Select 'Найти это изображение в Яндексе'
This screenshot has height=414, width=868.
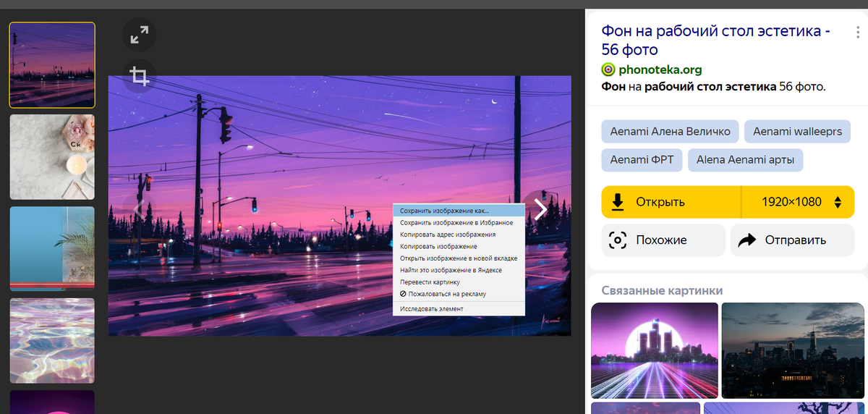pos(459,270)
